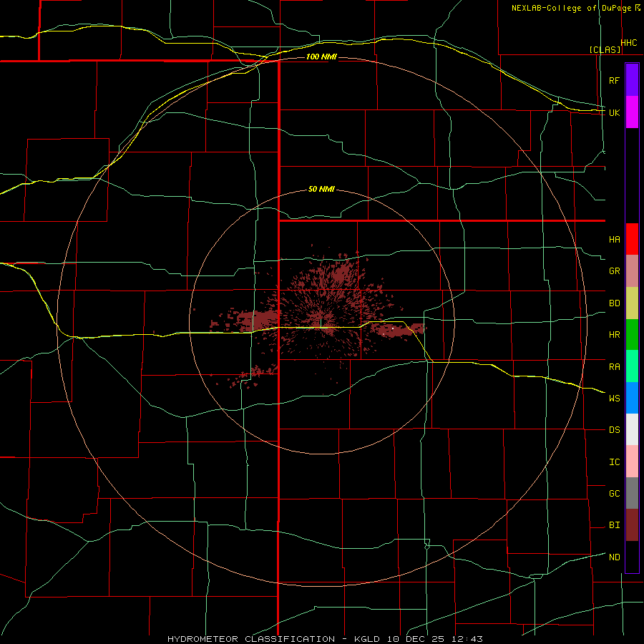This screenshot has height=644, width=644.
Task: Click the GR legend label
Action: click(x=614, y=271)
